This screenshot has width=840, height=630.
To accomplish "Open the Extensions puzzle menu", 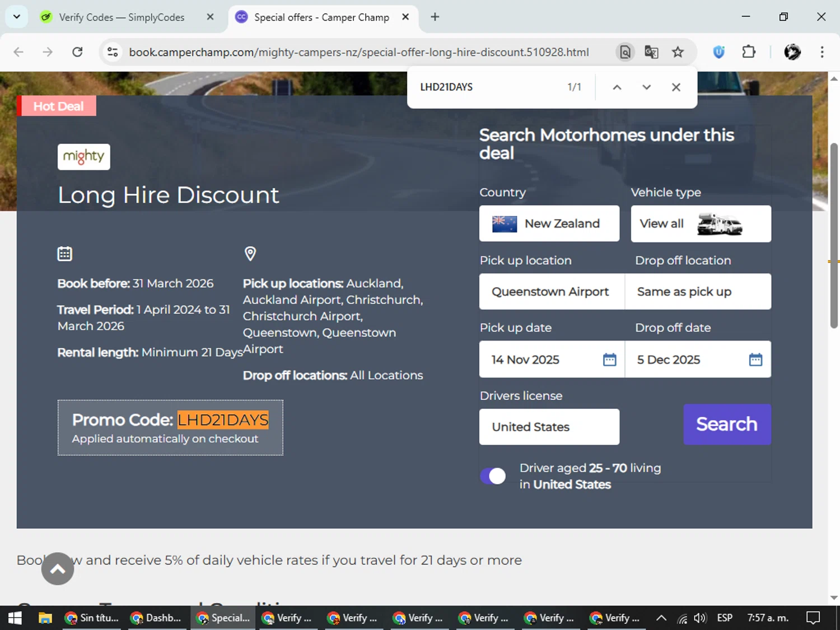I will pos(749,52).
